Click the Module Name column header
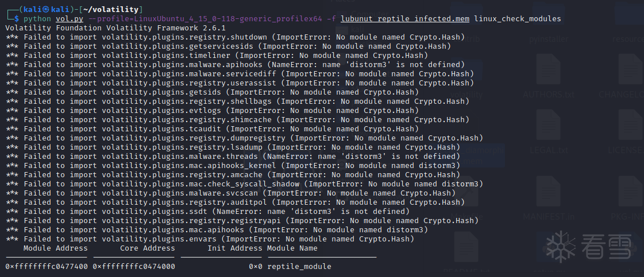Viewport: 644px width, 277px height. coord(292,248)
